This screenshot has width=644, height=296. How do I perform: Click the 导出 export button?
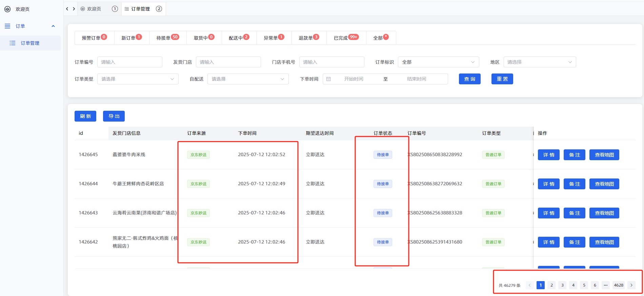tap(114, 116)
